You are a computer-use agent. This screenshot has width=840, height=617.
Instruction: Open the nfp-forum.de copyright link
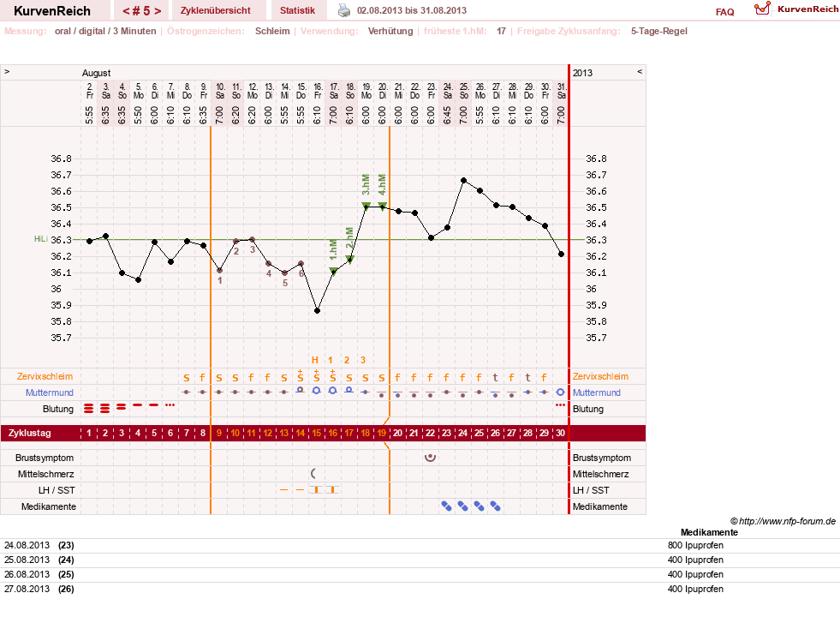click(x=783, y=521)
